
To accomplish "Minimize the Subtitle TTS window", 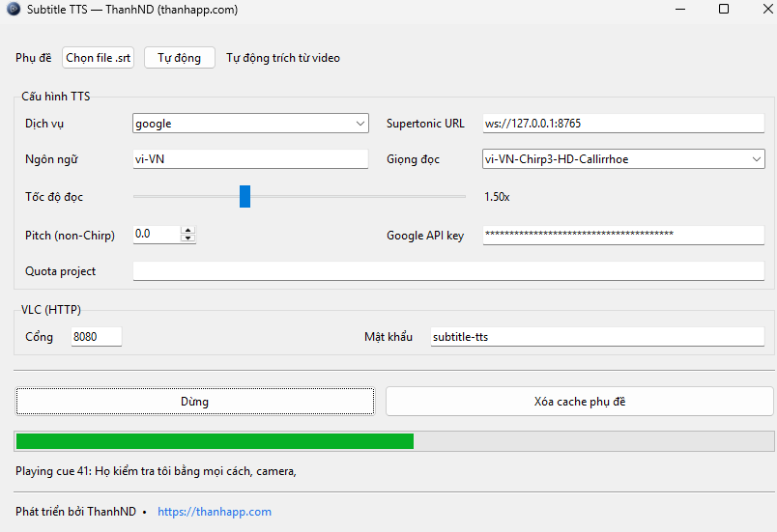I will point(680,9).
